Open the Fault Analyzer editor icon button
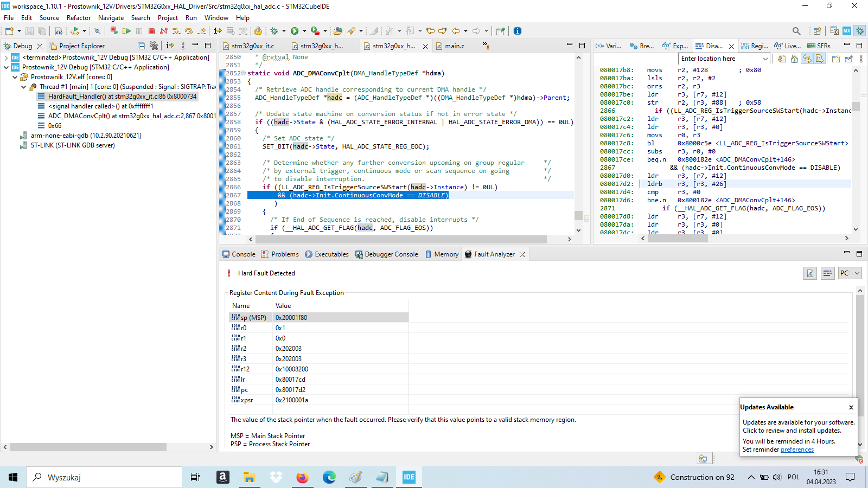 (x=810, y=273)
